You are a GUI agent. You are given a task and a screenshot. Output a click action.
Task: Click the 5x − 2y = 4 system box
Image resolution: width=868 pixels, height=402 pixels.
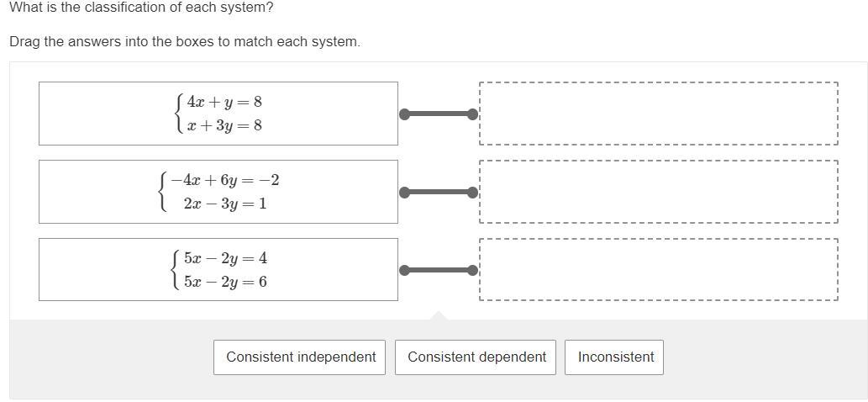pos(218,269)
